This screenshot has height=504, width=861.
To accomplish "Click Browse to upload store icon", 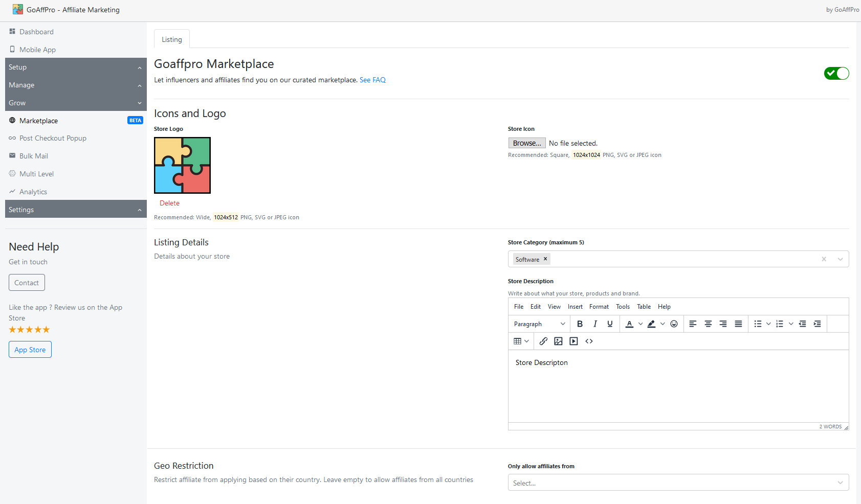I will pos(527,143).
